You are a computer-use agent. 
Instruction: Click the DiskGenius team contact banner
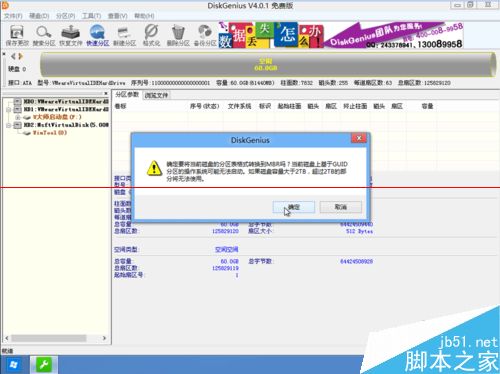point(394,35)
